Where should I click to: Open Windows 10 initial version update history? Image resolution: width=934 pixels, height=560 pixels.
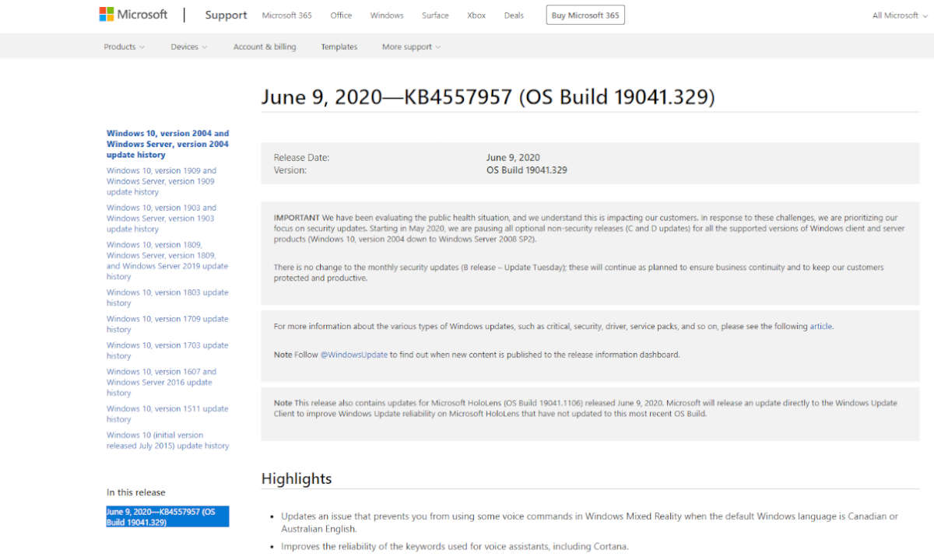point(168,440)
